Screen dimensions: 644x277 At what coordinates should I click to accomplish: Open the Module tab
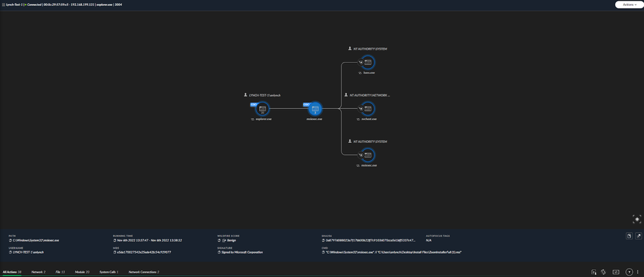82,272
